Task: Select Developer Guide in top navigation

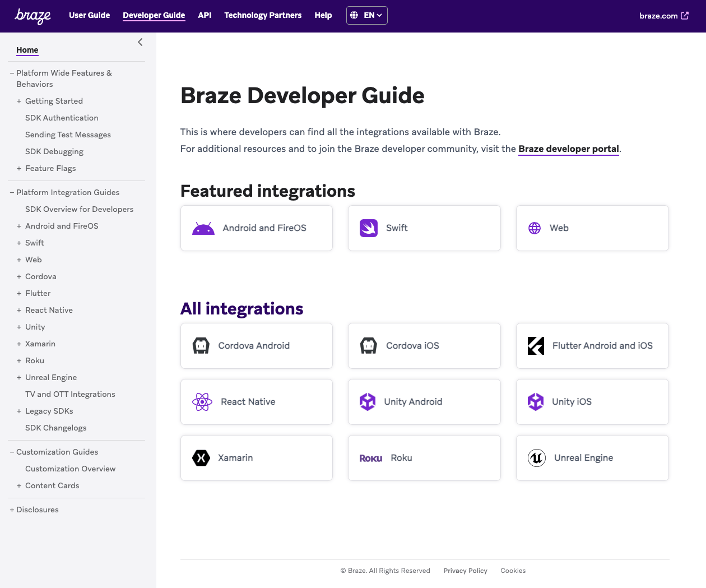Action: tap(154, 15)
